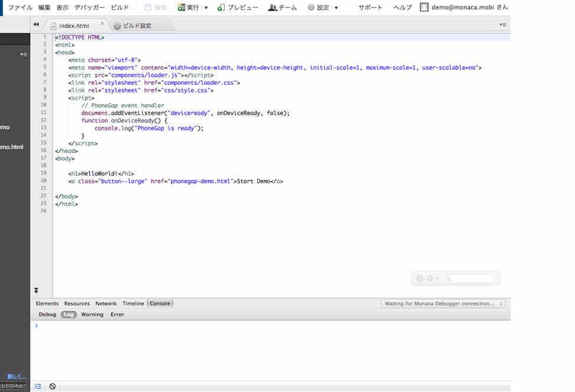The width and height of the screenshot is (575, 392).
Task: Open the Monaca Debugger connection dropdown
Action: click(x=443, y=304)
